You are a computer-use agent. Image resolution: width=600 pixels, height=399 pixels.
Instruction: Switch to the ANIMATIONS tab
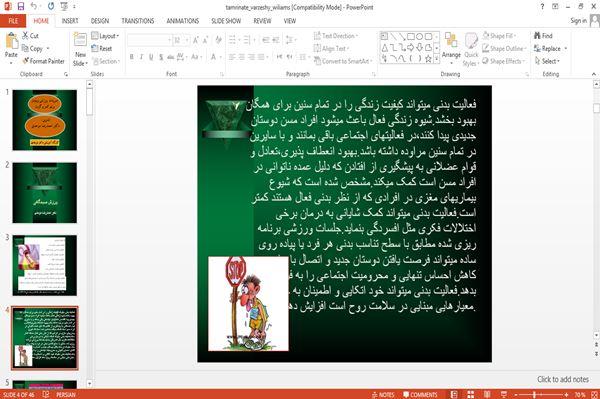(x=183, y=21)
